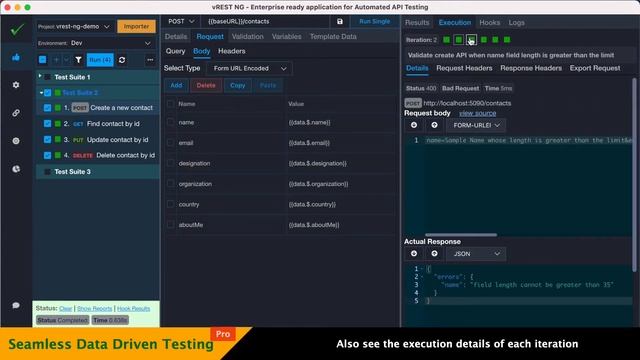Tick the checkbox for the country parameter row
This screenshot has height=360, width=640.
pyautogui.click(x=171, y=204)
